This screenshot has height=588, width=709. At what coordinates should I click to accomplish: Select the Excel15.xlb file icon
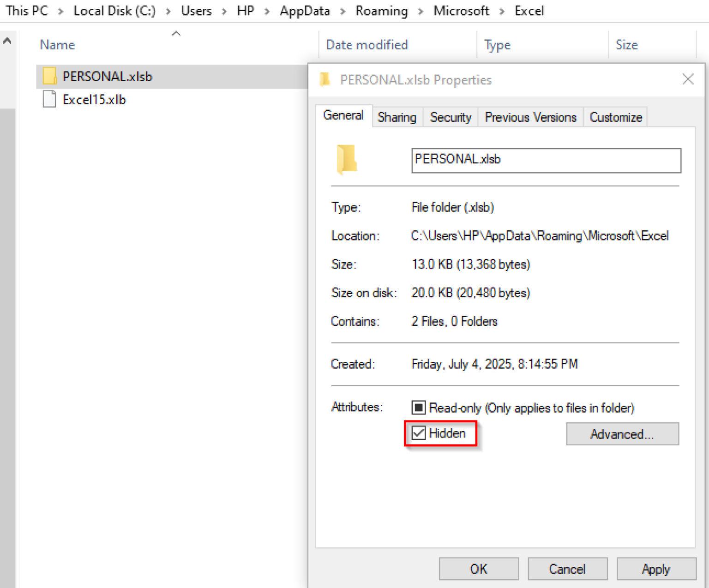coord(48,99)
